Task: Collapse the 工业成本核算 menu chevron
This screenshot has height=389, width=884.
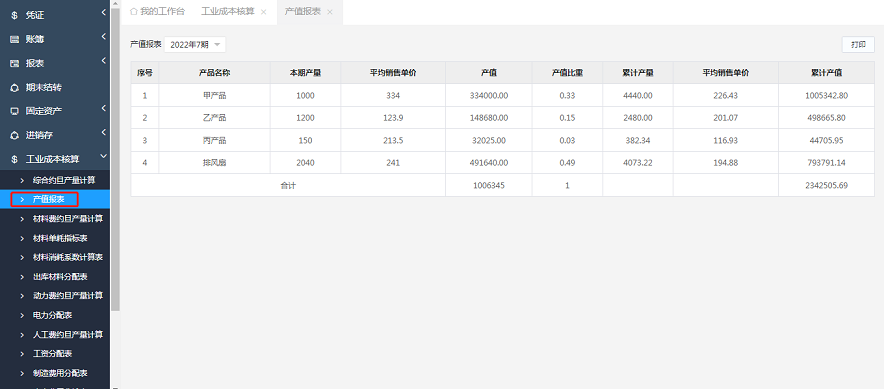Action: (104, 156)
